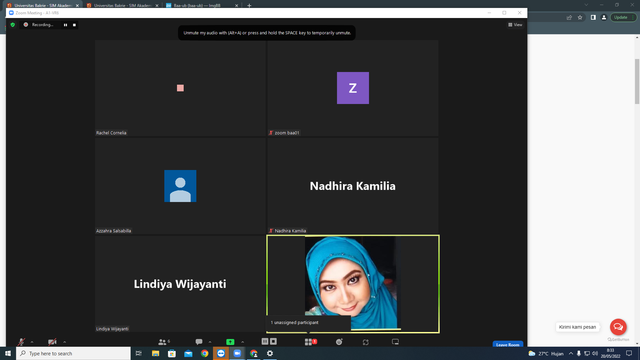This screenshot has height=360, width=640.
Task: Click the Zoom meeting taskbar icon
Action: (x=237, y=353)
